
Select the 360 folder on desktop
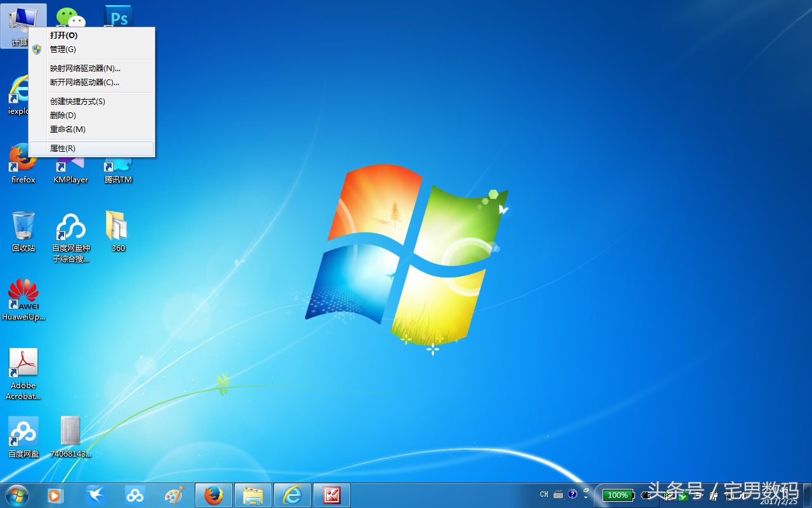click(x=119, y=232)
